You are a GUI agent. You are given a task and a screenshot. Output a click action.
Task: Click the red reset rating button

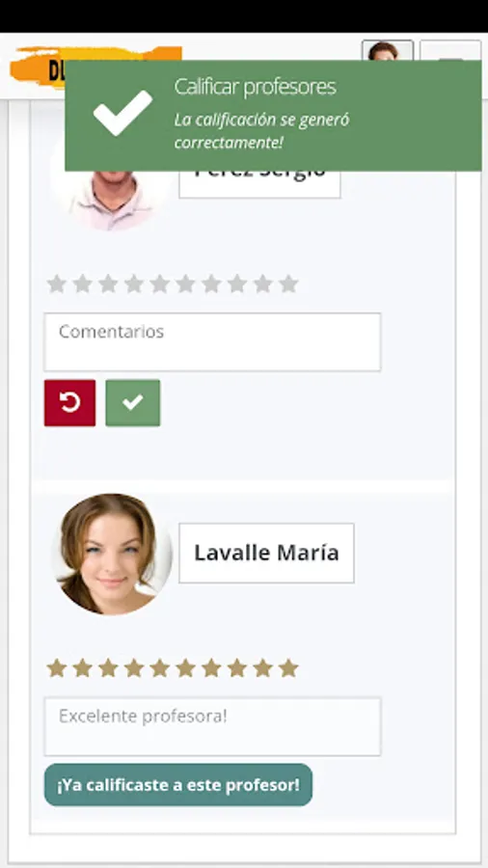[69, 403]
